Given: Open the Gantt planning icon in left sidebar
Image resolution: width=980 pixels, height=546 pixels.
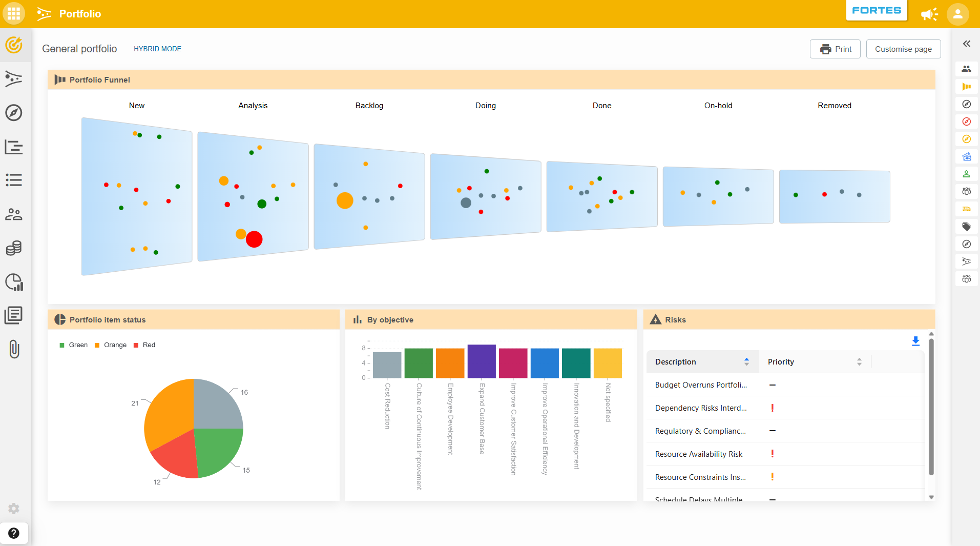Looking at the screenshot, I should [x=14, y=147].
